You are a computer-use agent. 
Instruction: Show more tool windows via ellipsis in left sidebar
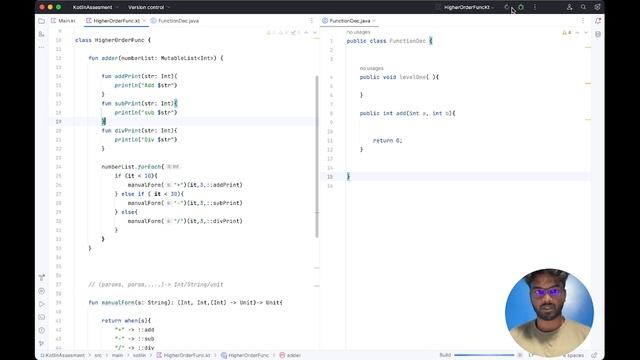point(42,47)
